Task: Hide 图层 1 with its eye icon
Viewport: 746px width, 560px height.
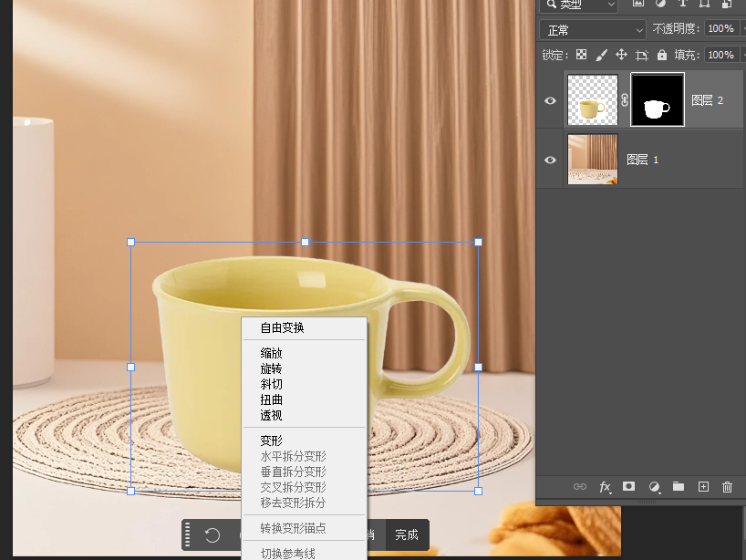Action: tap(550, 160)
